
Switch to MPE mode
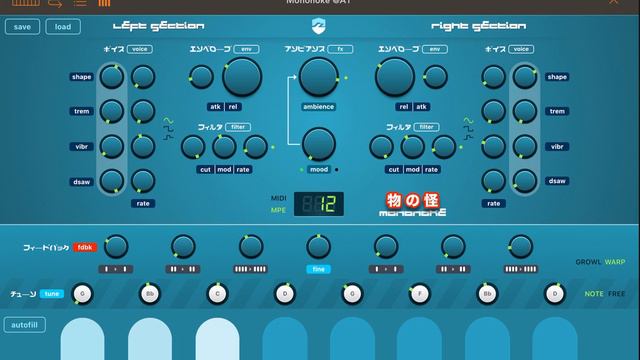pos(278,210)
